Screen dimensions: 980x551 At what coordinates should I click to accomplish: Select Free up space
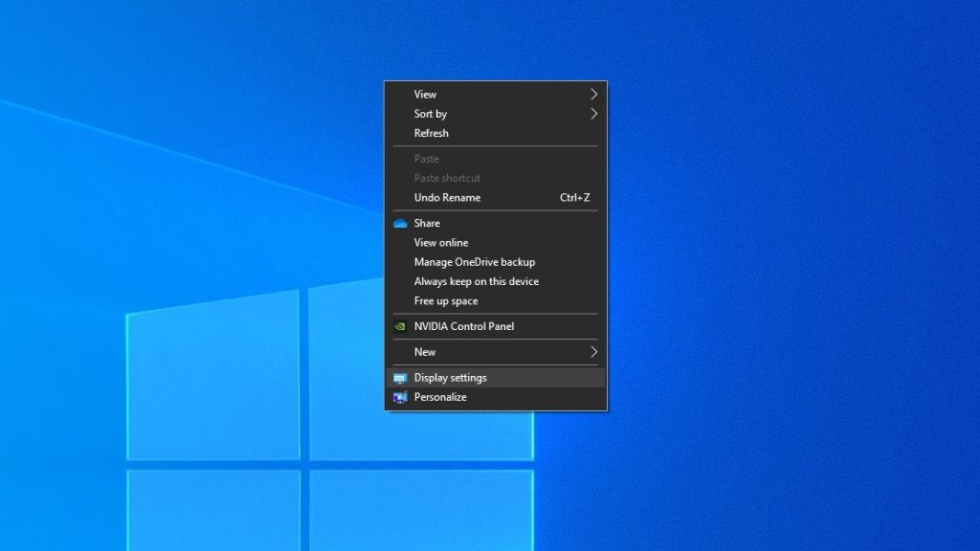tap(495, 300)
